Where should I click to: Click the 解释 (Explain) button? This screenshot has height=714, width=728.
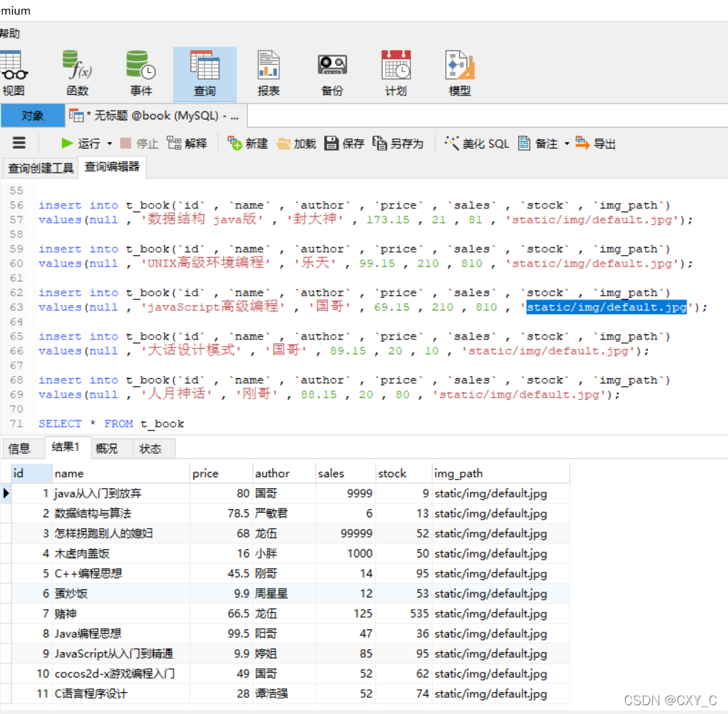pyautogui.click(x=187, y=144)
